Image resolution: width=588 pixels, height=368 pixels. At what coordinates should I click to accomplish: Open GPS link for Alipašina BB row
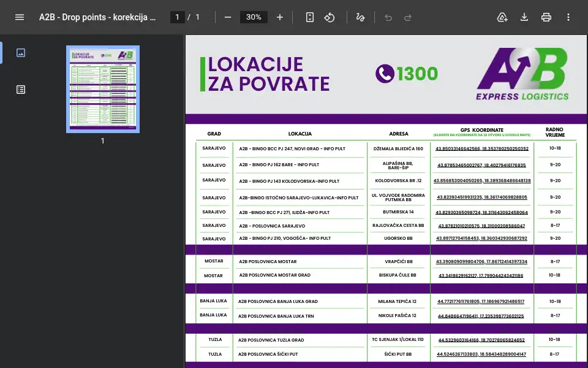(482, 165)
